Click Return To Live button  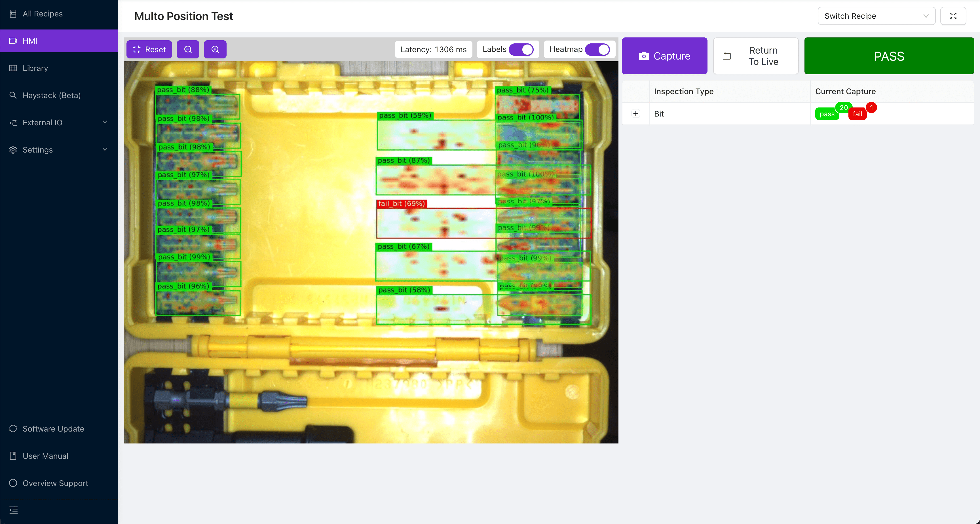(755, 56)
